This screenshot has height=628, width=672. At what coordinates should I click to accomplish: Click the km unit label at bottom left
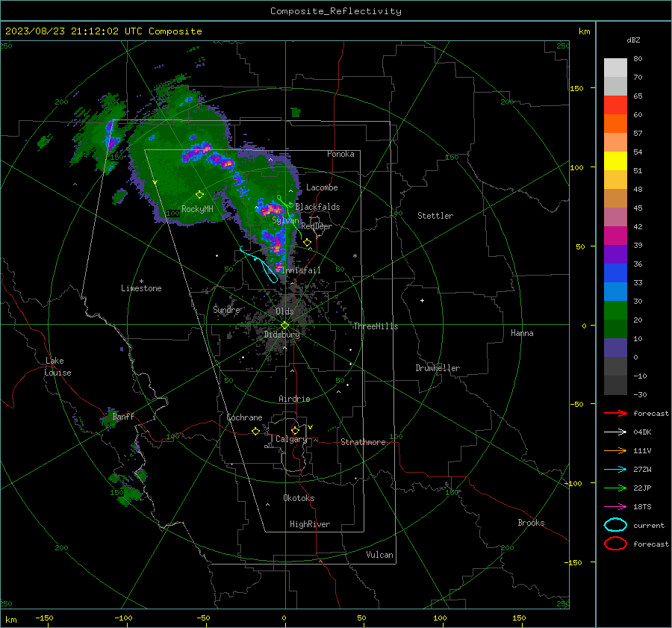(x=10, y=620)
